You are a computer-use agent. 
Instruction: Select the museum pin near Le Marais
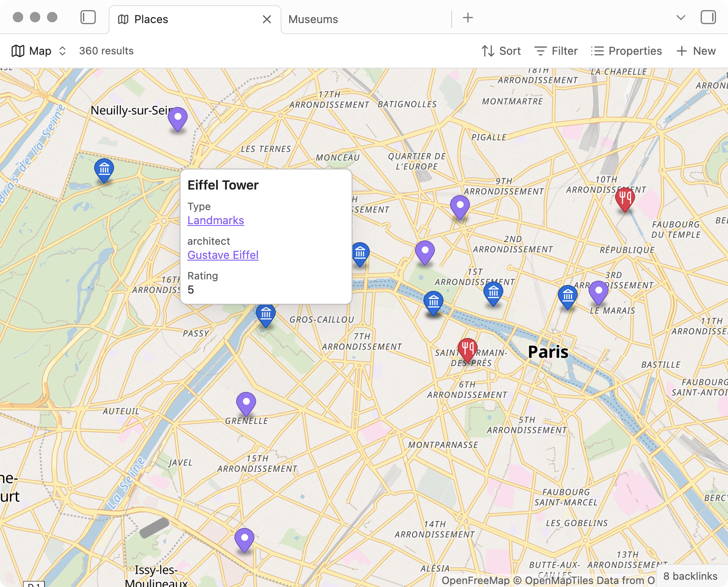point(568,294)
